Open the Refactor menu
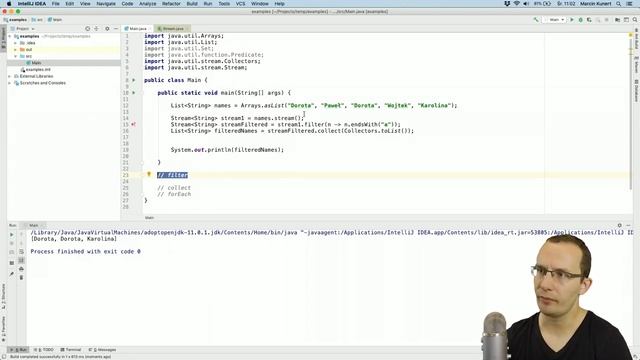 click(x=171, y=4)
